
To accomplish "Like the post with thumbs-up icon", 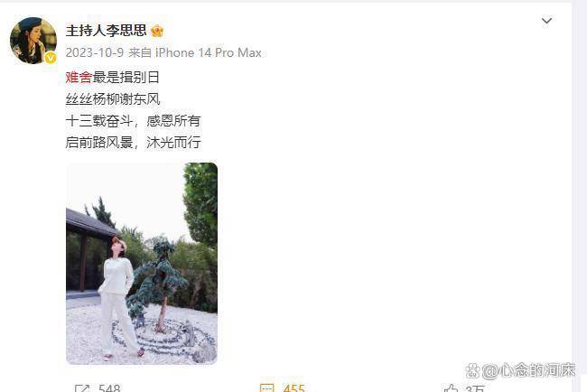I will (452, 388).
